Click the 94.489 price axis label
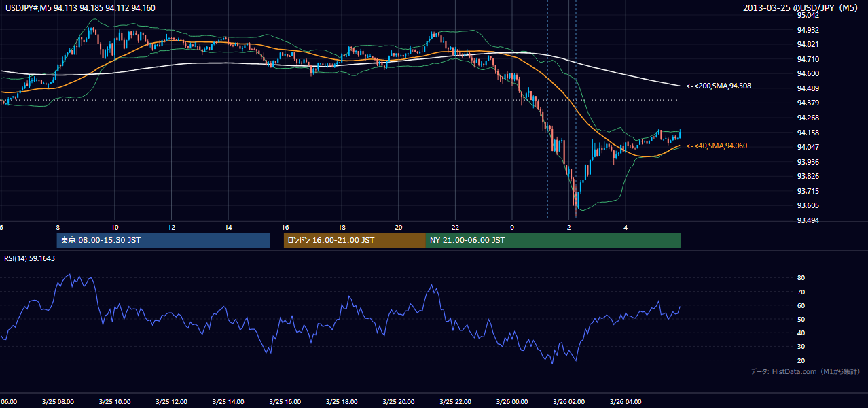Image resolution: width=868 pixels, height=408 pixels. coord(808,88)
